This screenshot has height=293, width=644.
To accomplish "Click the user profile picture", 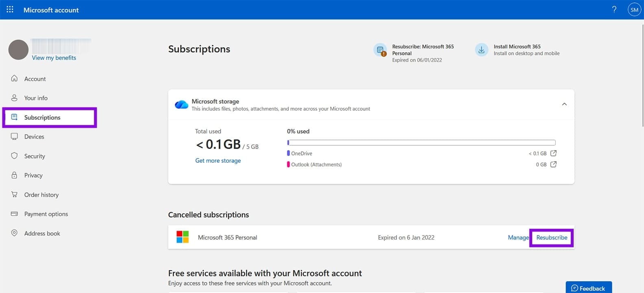I will coord(18,50).
